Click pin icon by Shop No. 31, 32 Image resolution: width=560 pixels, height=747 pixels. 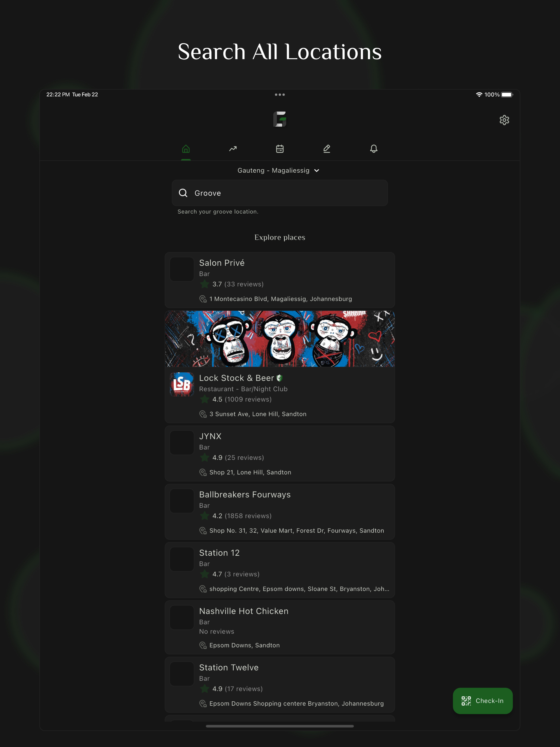click(x=203, y=531)
